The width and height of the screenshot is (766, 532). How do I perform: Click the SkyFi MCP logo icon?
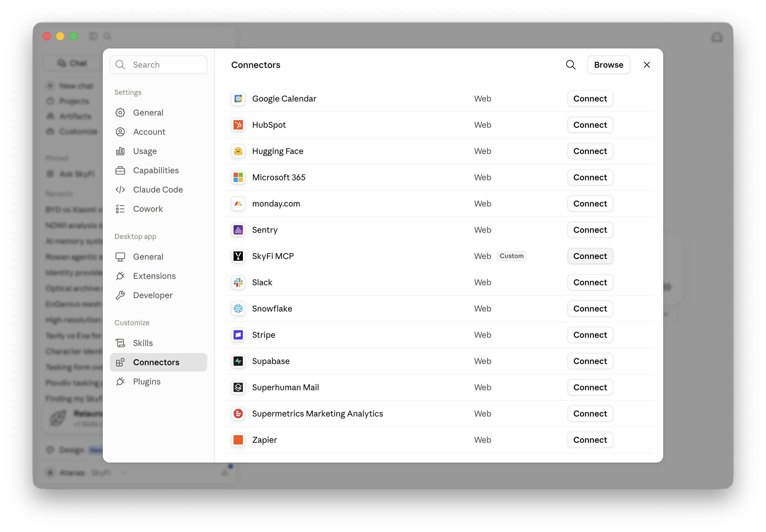click(x=238, y=256)
